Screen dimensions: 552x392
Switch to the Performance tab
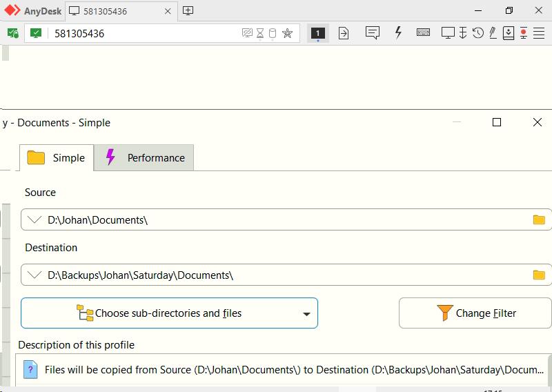point(145,158)
